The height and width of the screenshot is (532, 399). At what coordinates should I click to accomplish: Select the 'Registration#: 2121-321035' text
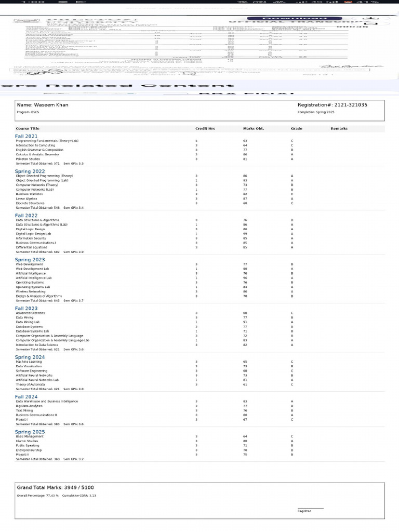coord(332,105)
